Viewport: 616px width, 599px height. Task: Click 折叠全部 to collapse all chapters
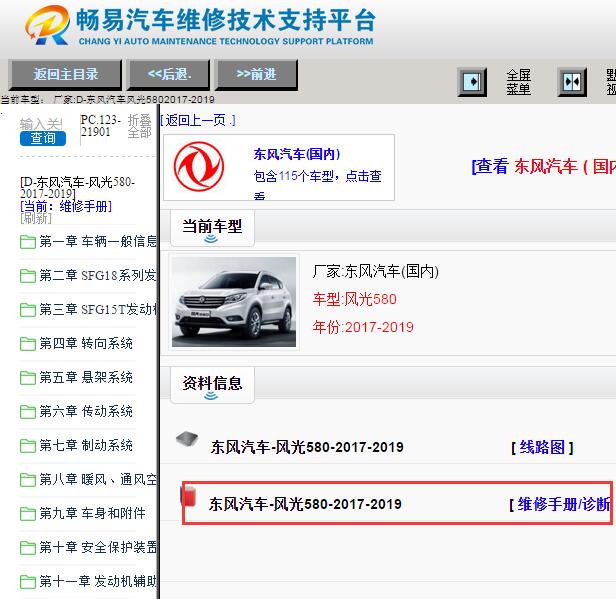[139, 126]
